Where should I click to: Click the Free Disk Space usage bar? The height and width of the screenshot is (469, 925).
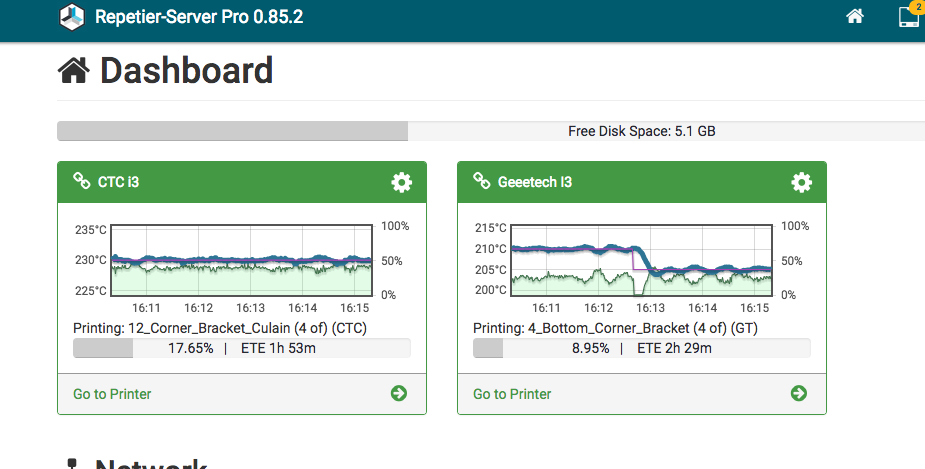tap(490, 131)
